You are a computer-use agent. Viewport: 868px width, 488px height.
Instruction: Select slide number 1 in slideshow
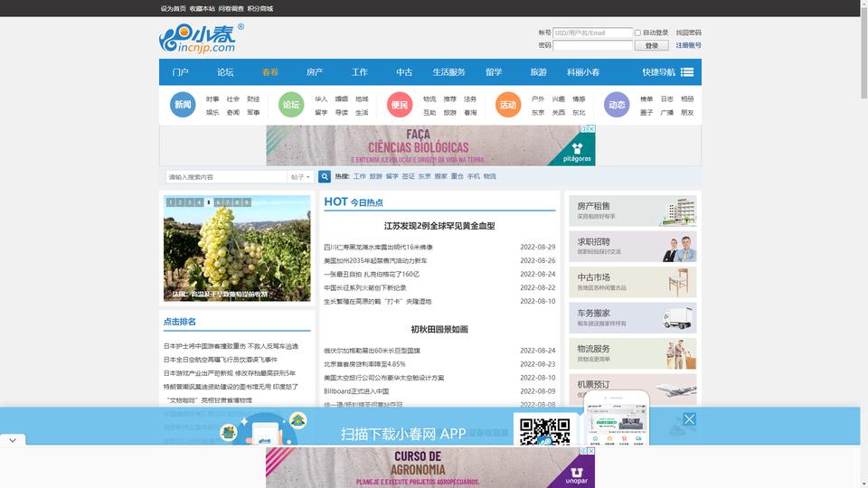[x=171, y=202]
